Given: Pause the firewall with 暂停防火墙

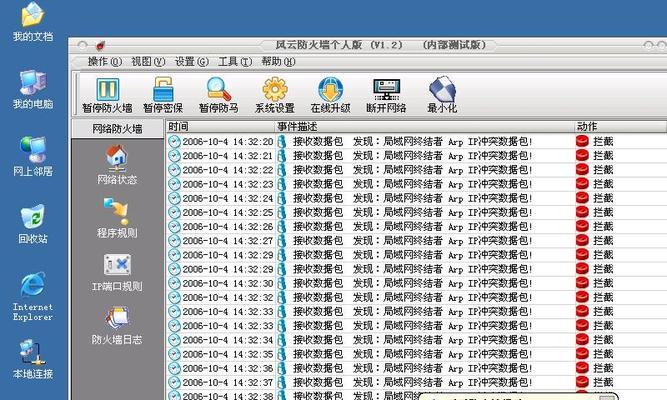Looking at the screenshot, I should coord(107,96).
